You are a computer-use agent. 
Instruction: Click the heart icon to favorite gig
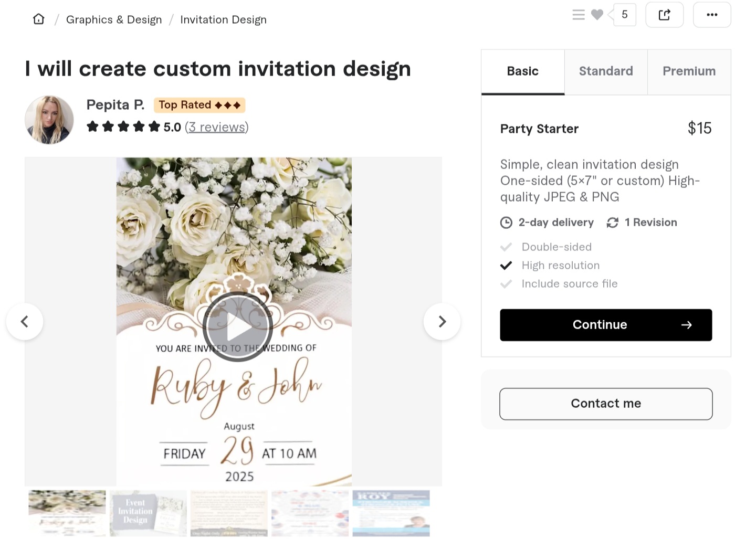[597, 15]
